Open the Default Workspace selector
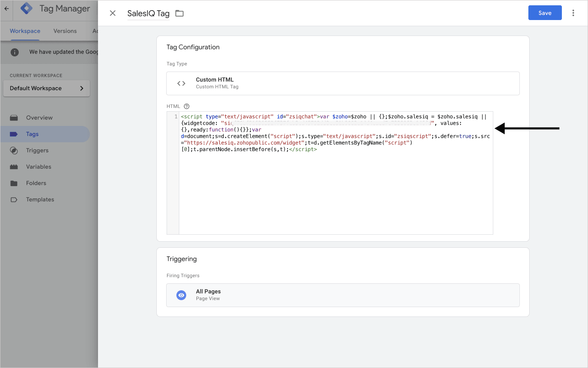The width and height of the screenshot is (588, 368). 47,88
